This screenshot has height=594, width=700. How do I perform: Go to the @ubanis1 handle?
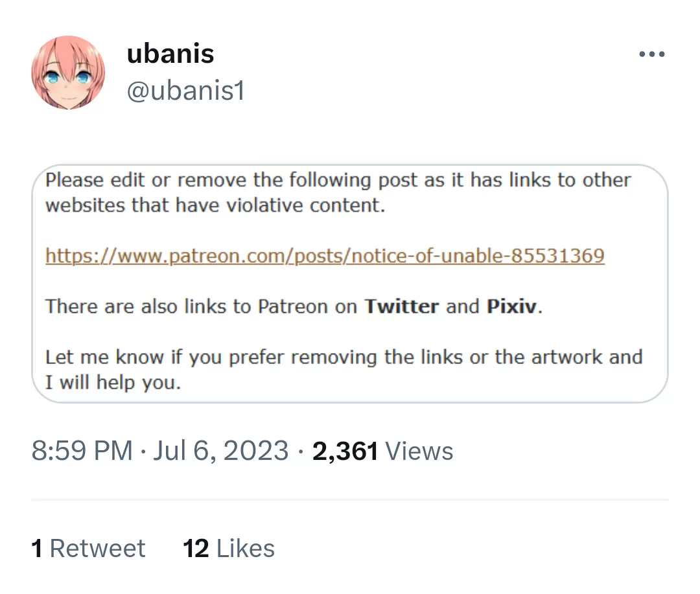point(185,91)
